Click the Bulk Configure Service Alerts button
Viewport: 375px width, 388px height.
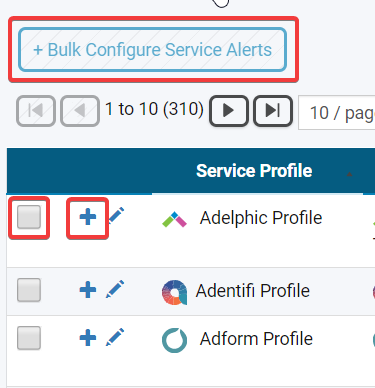(153, 50)
